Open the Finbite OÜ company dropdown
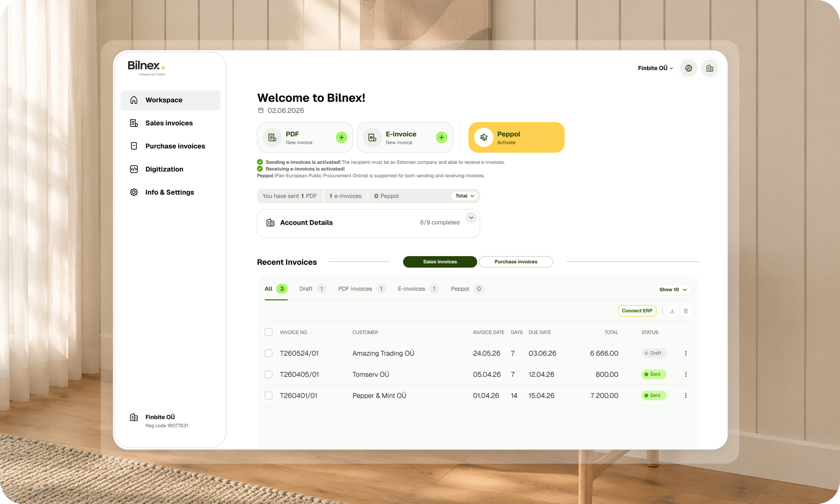 click(x=655, y=68)
